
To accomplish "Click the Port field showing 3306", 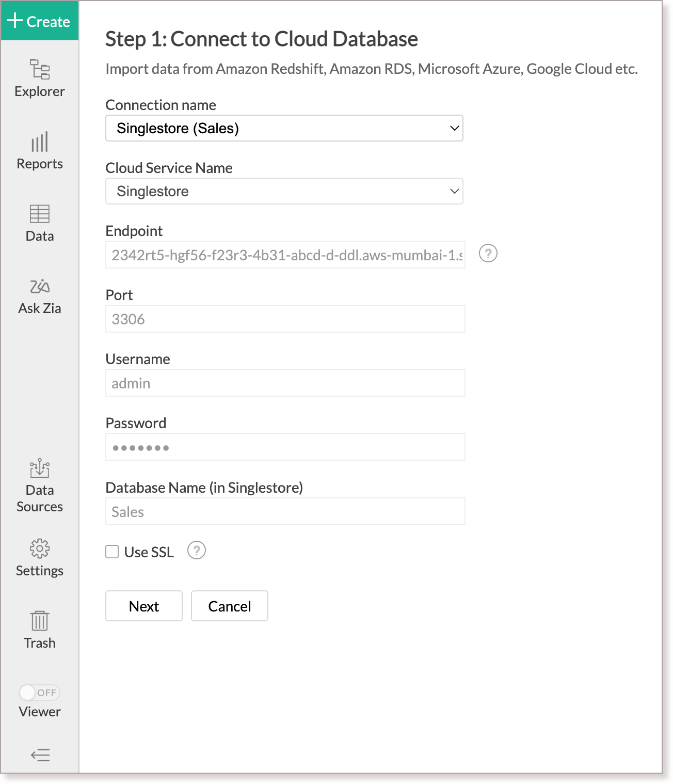I will coord(285,319).
